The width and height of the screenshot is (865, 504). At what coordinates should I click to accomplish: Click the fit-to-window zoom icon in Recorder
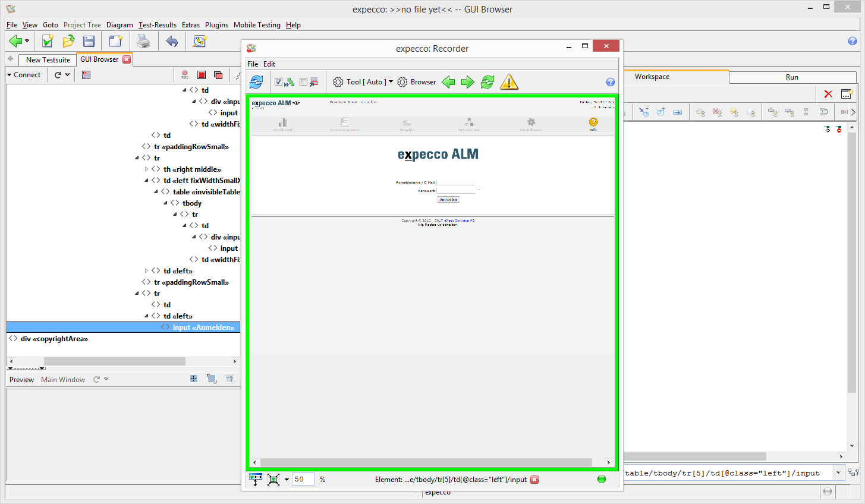273,480
